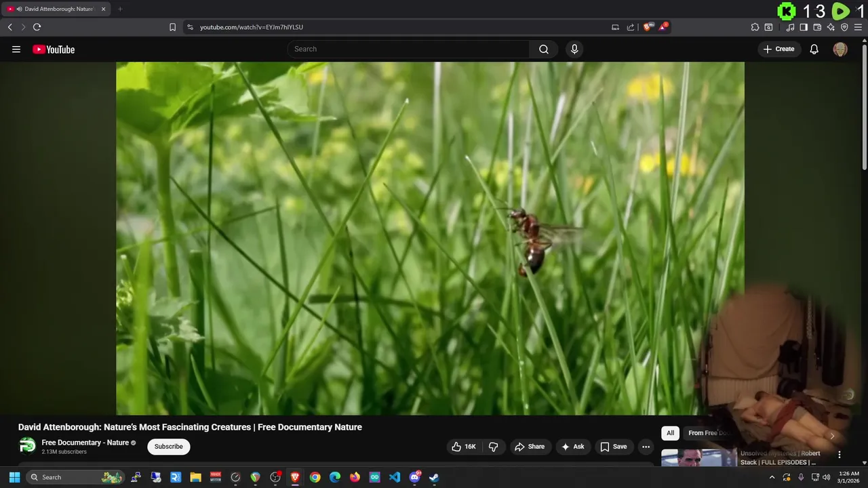Open Arduino IDE from the taskbar

click(375, 477)
